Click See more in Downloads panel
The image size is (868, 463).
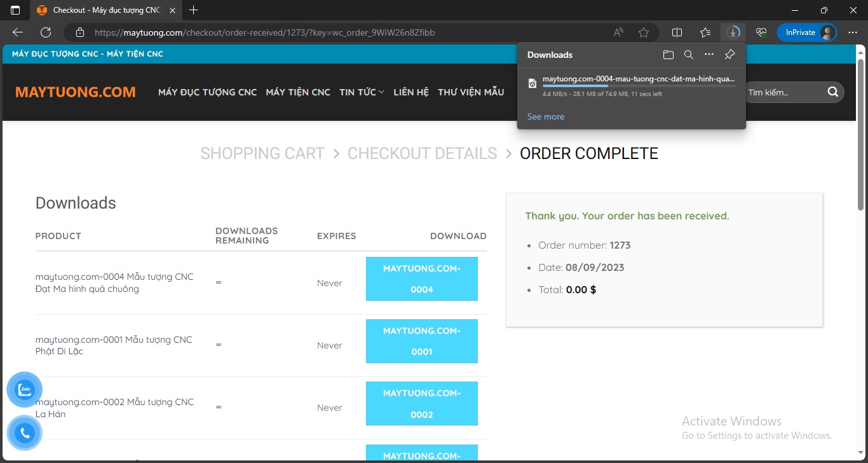tap(546, 116)
